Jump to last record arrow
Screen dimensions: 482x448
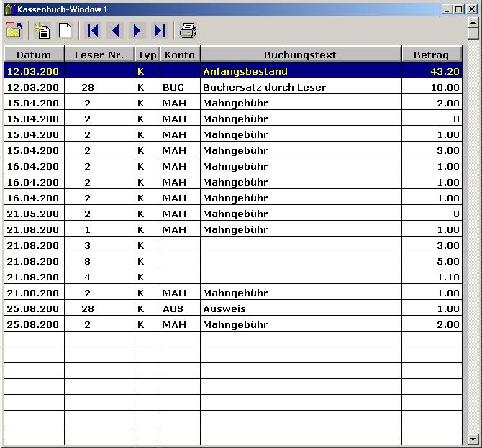[160, 31]
